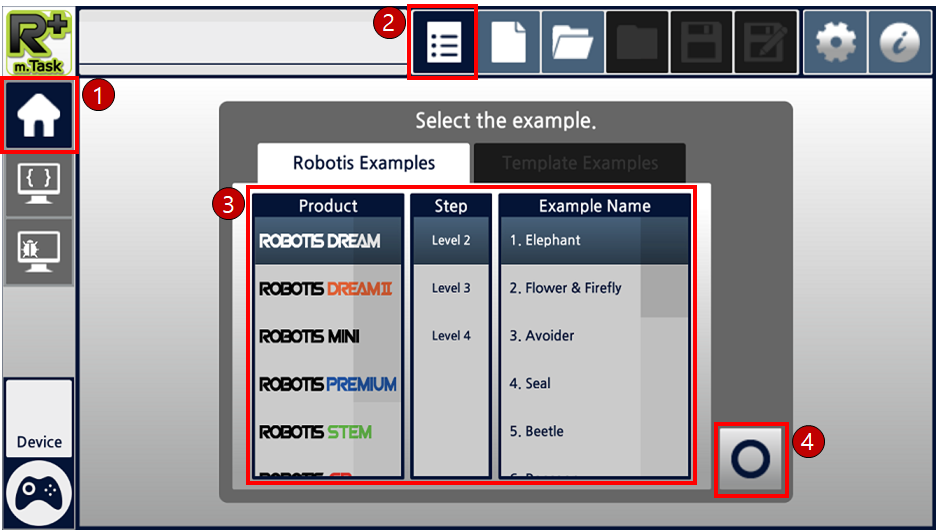
Task: Select ROBOTIS DREAM II product
Action: 327,288
